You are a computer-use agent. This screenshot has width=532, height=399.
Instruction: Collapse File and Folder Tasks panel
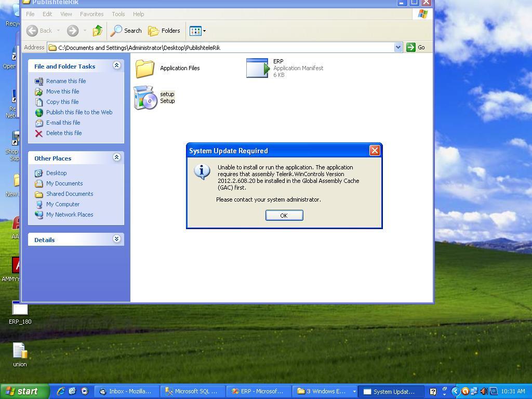coord(116,65)
